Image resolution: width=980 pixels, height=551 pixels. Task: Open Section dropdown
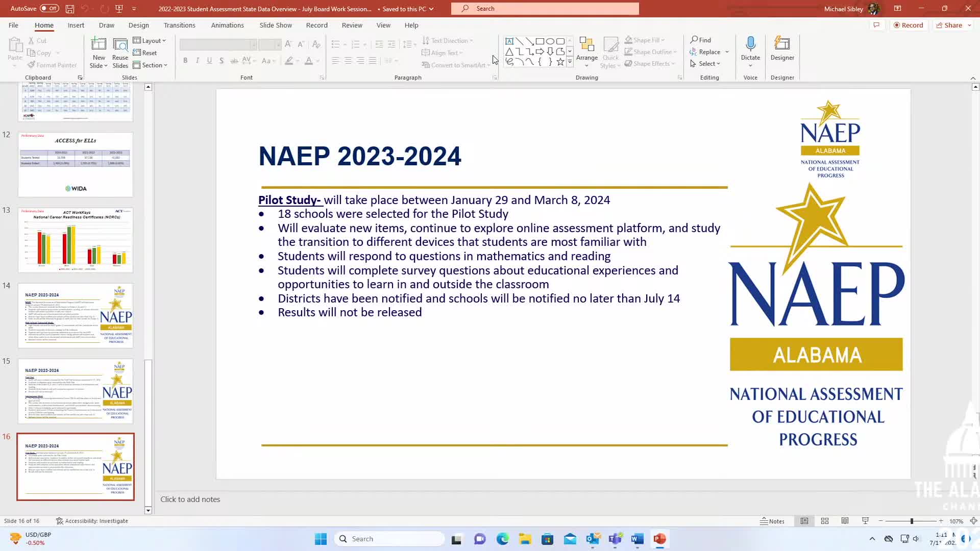coord(150,65)
